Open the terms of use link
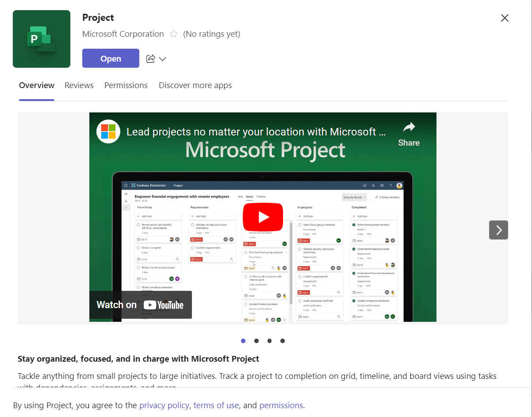Screen dimensions: 532x417 pyautogui.click(x=216, y=405)
